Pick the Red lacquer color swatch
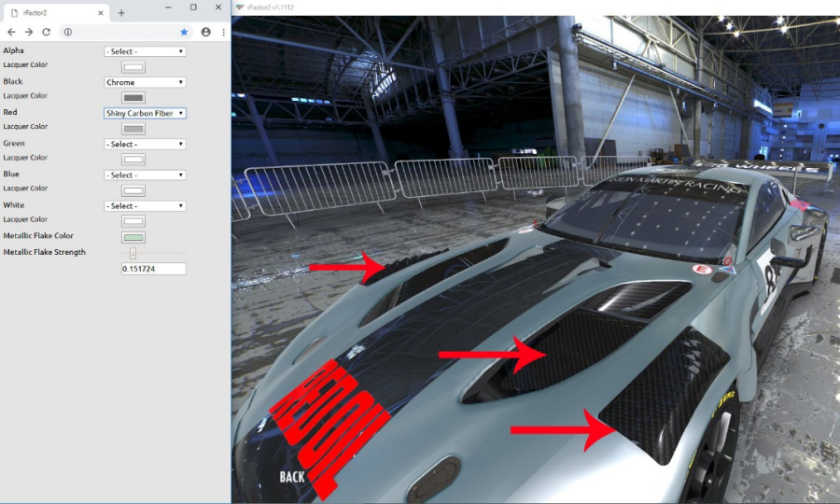840x504 pixels. click(x=133, y=129)
